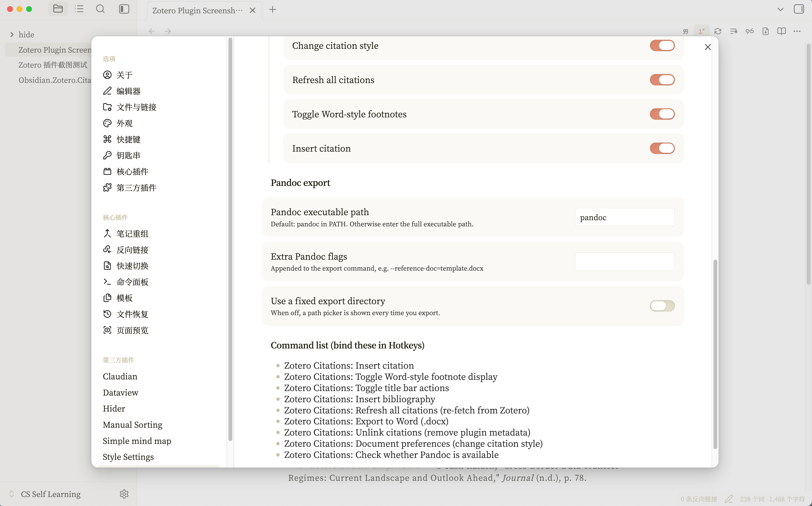
Task: Click the key icon beside 钥匙串
Action: tap(107, 155)
